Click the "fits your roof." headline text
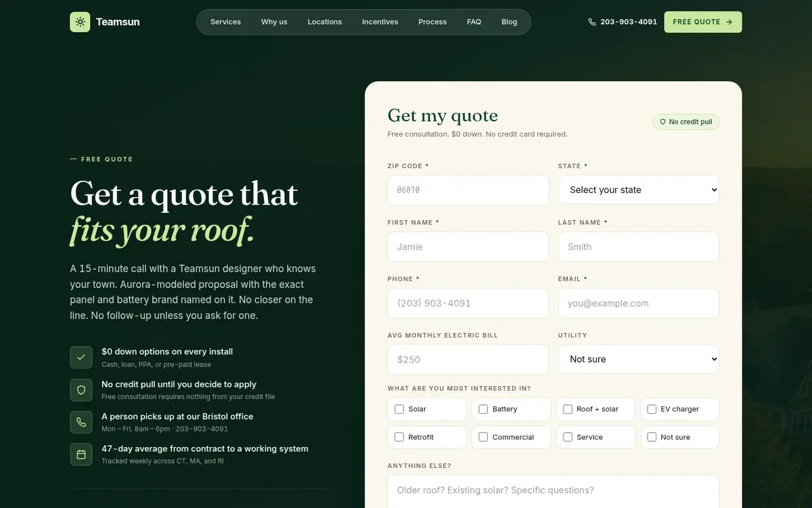812x508 pixels. click(x=162, y=230)
